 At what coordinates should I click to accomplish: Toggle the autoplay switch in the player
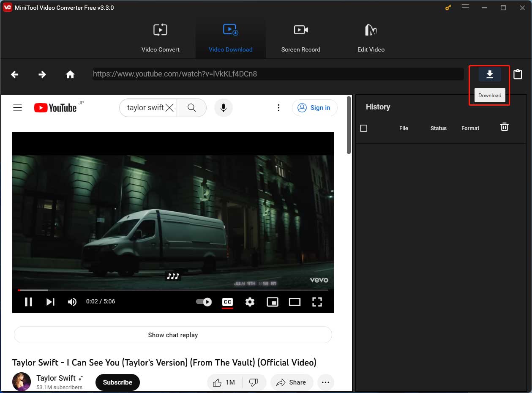[x=203, y=302]
